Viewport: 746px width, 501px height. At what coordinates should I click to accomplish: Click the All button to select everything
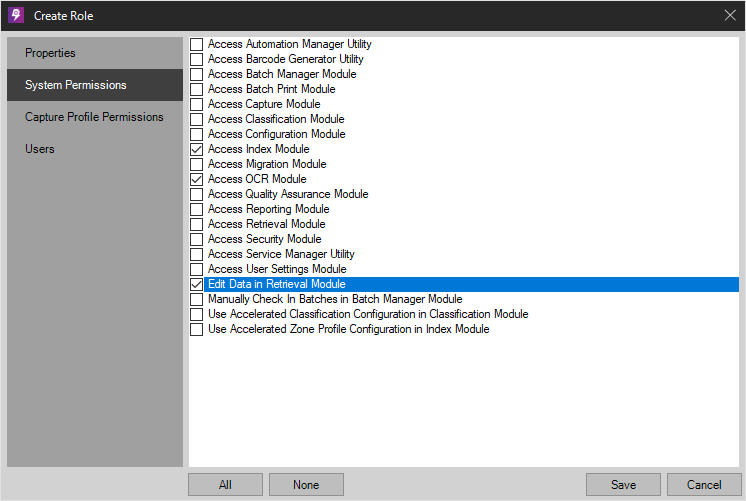click(226, 484)
